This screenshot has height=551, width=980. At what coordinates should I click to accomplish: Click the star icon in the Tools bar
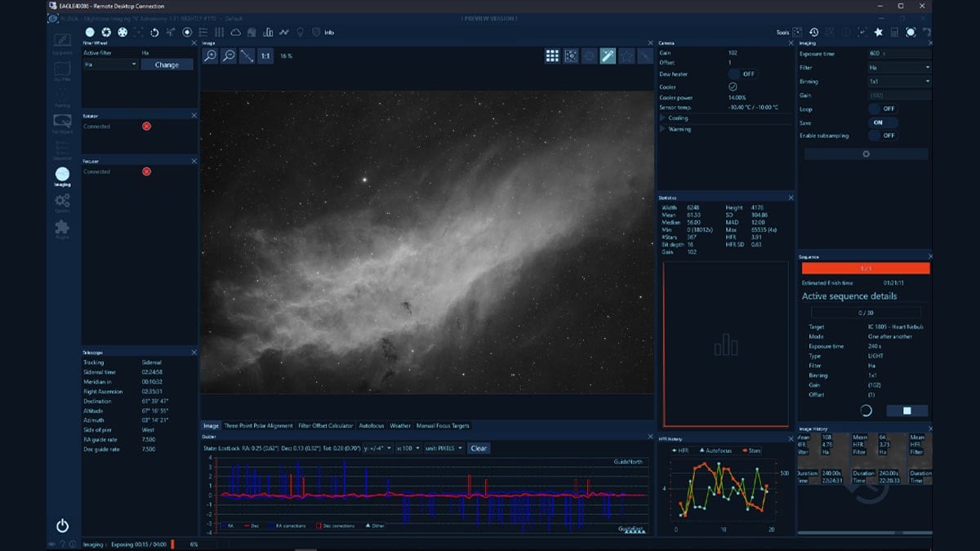tap(878, 33)
